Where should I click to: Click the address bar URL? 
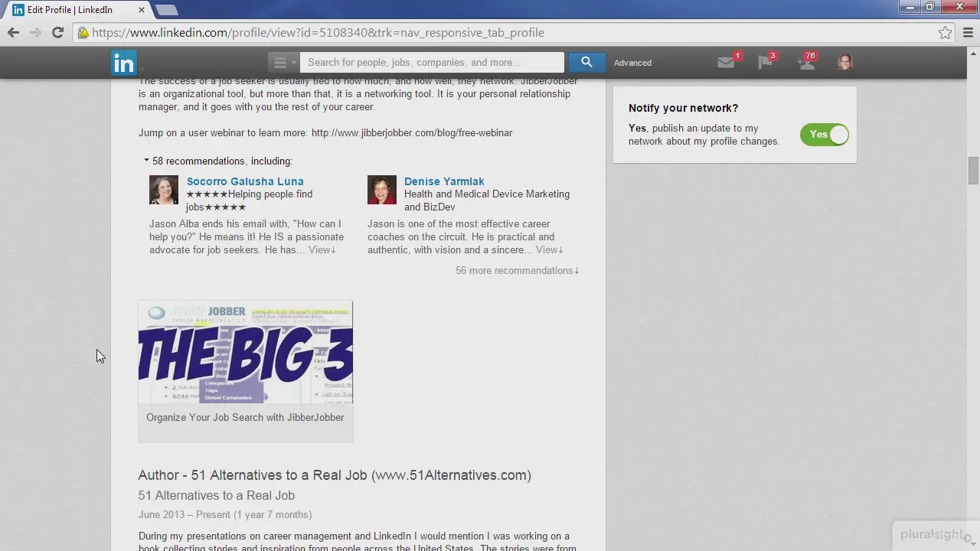[x=318, y=33]
